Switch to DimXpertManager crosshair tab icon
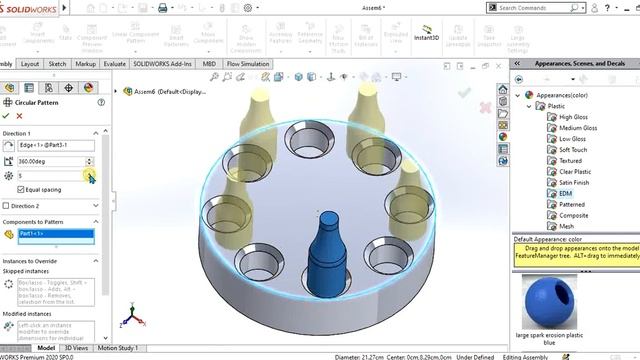The height and width of the screenshot is (360, 640). tap(69, 87)
